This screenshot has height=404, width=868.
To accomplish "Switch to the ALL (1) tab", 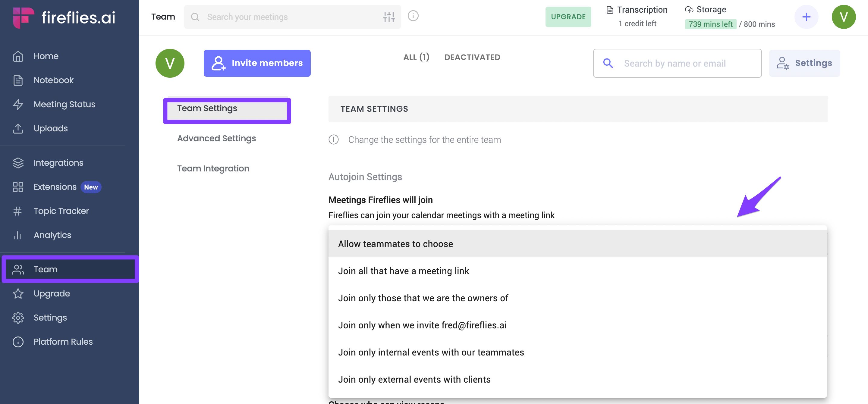I will 416,57.
